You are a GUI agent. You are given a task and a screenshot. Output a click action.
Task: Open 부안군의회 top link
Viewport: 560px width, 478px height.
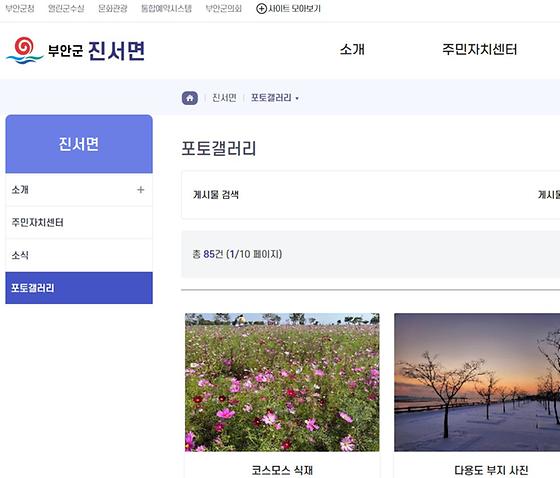click(x=224, y=9)
